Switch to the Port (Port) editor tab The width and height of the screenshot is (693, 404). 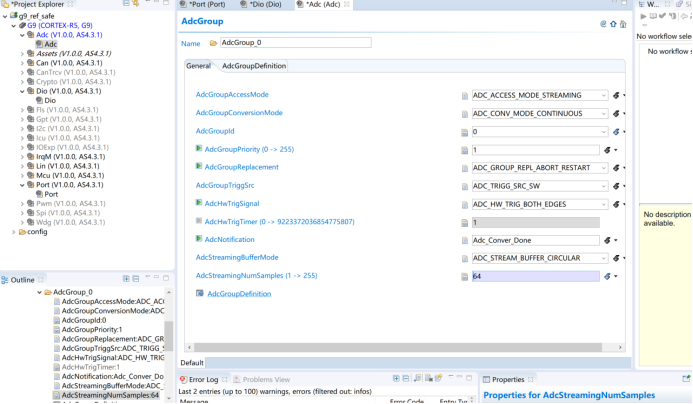[202, 4]
